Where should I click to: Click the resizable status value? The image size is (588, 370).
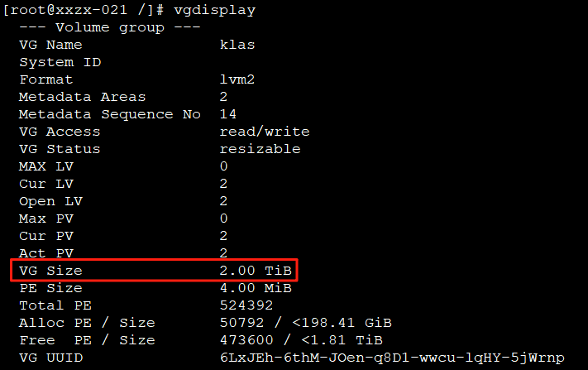261,149
